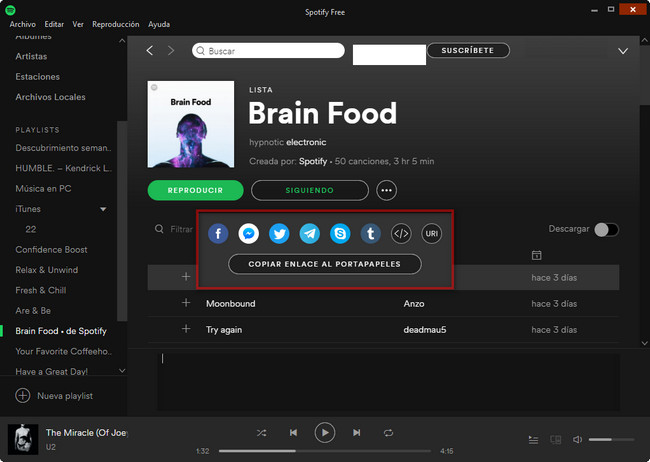Click the date added calendar column icon
The image size is (650, 462).
coord(536,255)
